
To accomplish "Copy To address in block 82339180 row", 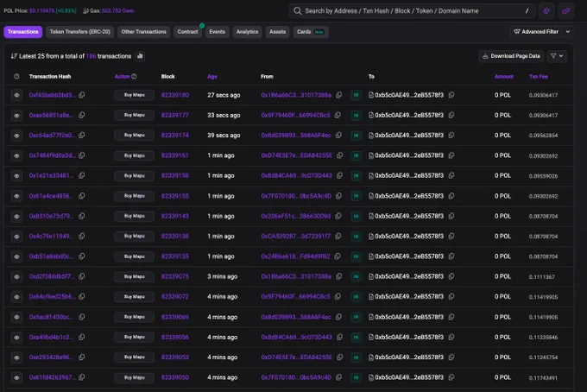I will click(x=451, y=95).
